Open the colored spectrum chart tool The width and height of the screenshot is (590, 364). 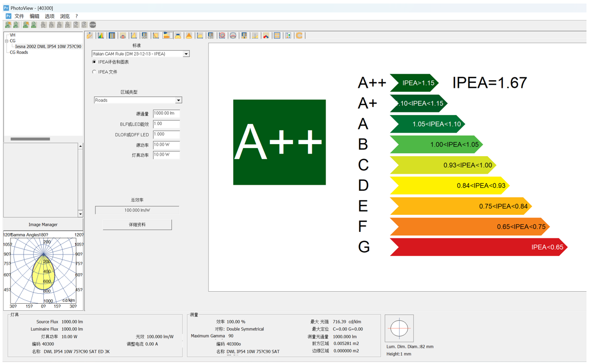pos(101,36)
